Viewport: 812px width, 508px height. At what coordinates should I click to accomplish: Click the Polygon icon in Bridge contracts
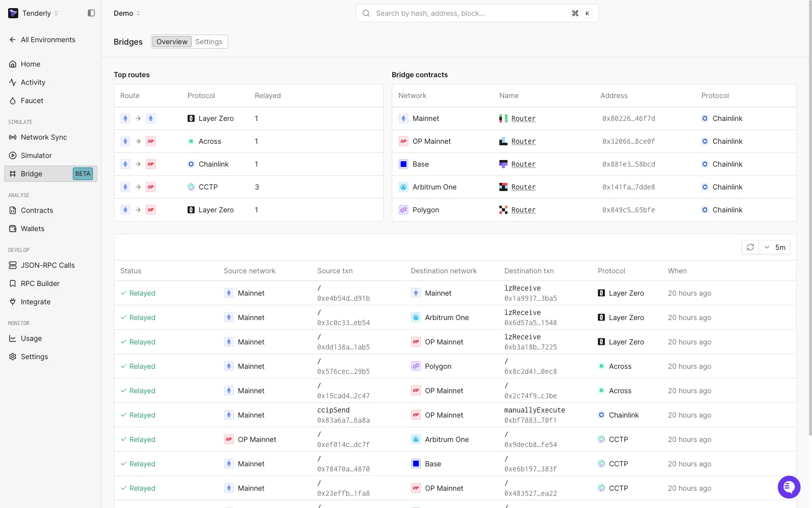(403, 210)
